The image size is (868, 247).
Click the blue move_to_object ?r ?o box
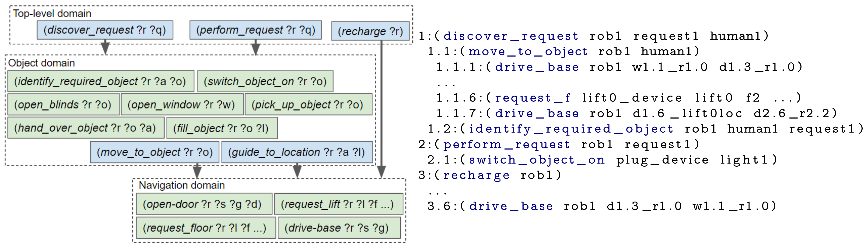pos(155,152)
